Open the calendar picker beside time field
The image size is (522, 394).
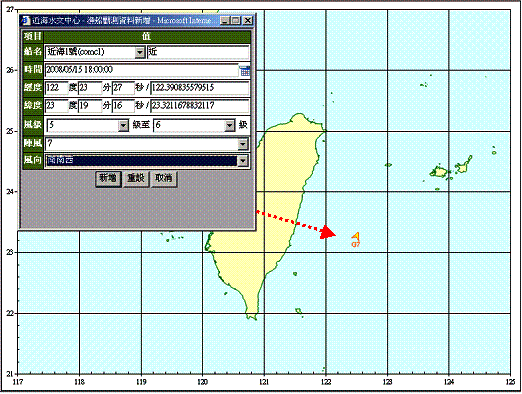point(245,71)
